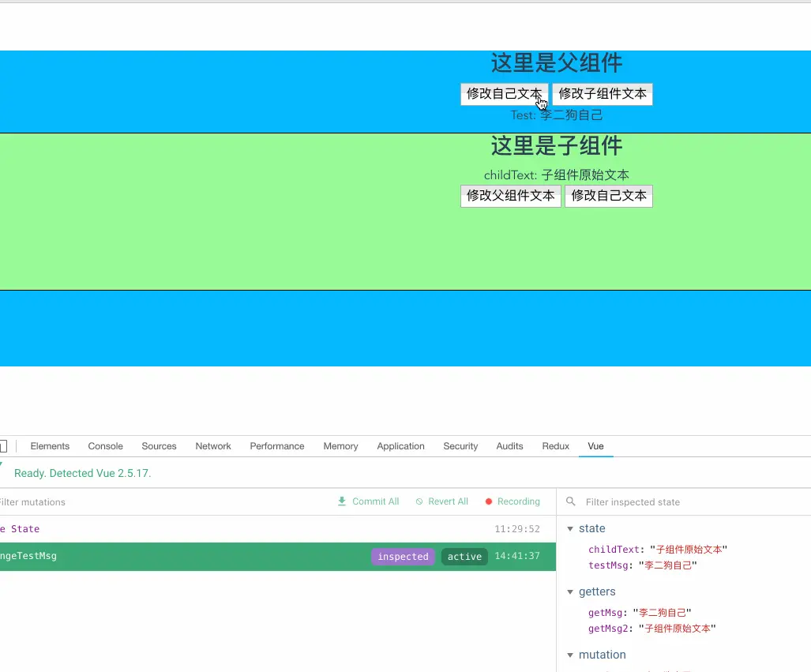Switch to the Redux tab
This screenshot has width=811, height=672.
pyautogui.click(x=555, y=446)
